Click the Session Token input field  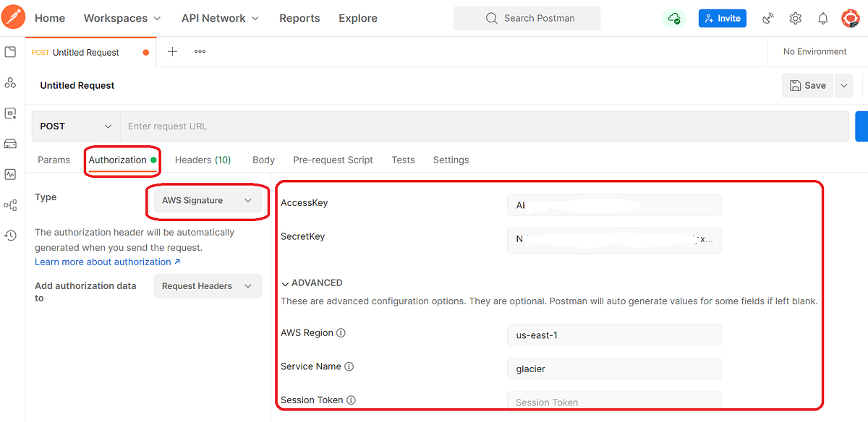[613, 402]
